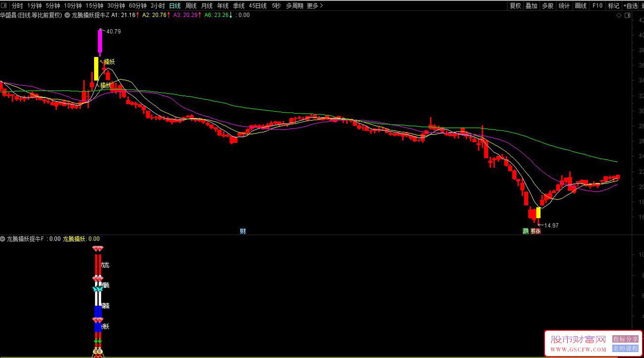The height and width of the screenshot is (358, 644).
Task: Select the 15分钟 period
Action: pyautogui.click(x=95, y=6)
